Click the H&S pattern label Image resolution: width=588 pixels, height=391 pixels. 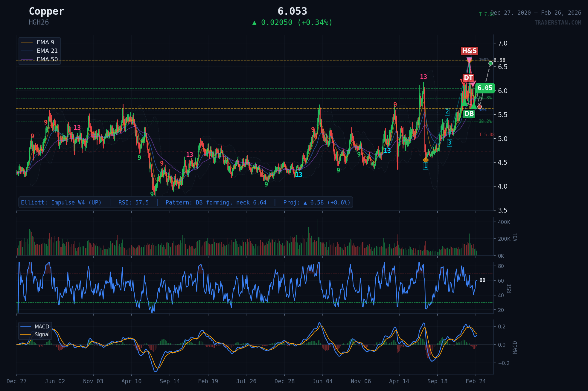[x=469, y=51]
